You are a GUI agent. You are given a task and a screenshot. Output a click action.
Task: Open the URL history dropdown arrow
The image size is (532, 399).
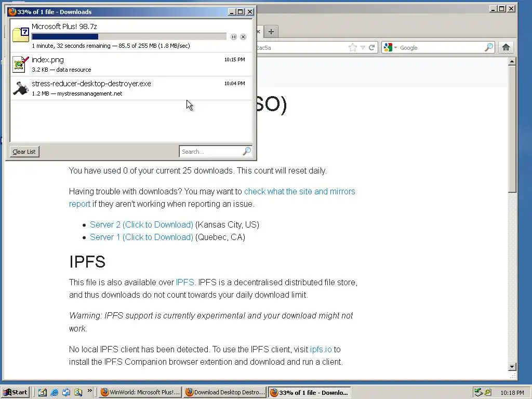coord(363,47)
